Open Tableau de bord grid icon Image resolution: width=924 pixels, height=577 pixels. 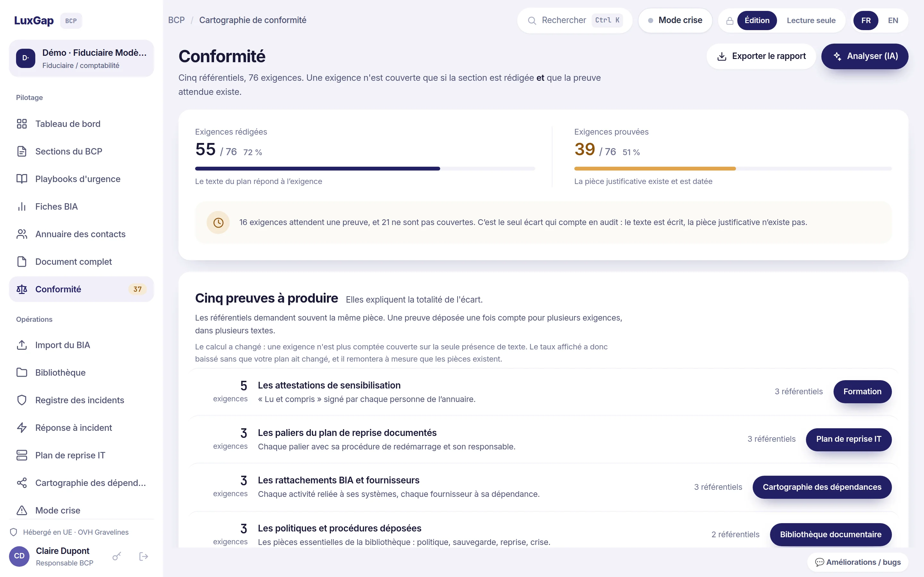pyautogui.click(x=22, y=124)
